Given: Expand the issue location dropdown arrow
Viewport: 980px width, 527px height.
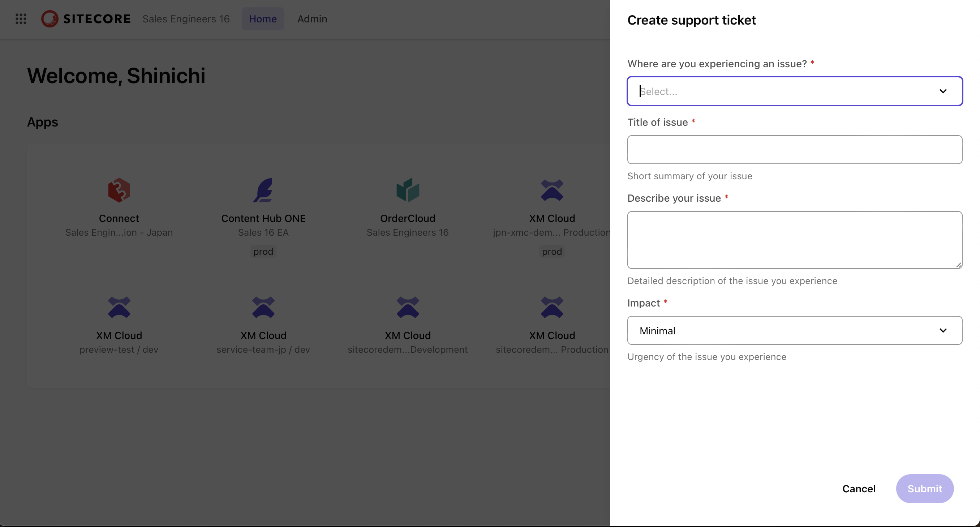Looking at the screenshot, I should tap(943, 91).
